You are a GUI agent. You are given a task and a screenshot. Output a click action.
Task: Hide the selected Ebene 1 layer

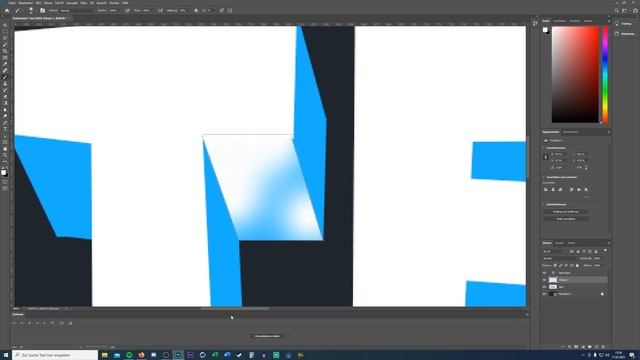pos(544,280)
